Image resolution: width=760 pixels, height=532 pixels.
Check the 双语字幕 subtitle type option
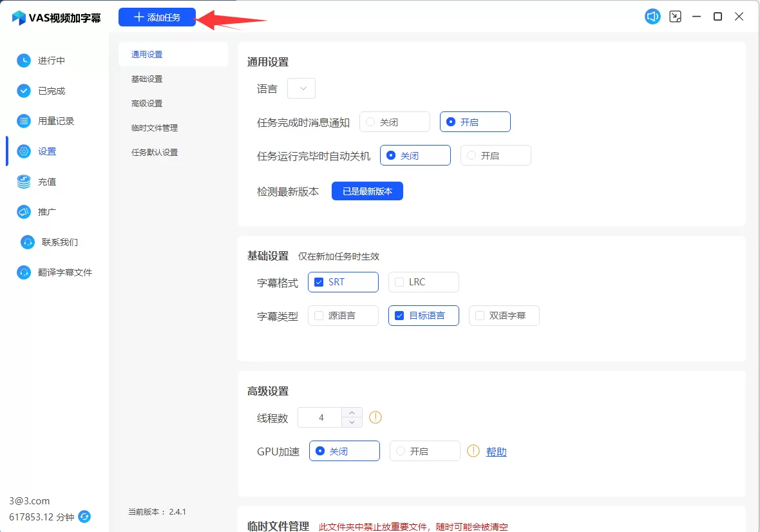480,316
